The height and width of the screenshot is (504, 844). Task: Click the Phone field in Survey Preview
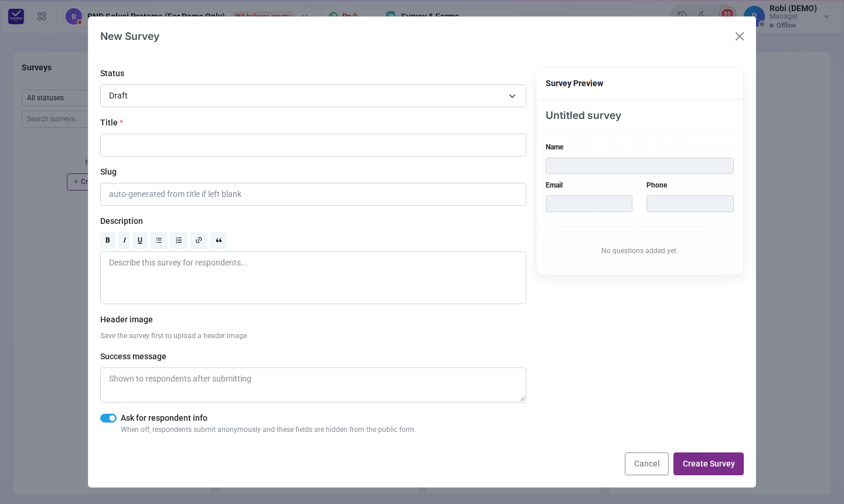pyautogui.click(x=690, y=203)
